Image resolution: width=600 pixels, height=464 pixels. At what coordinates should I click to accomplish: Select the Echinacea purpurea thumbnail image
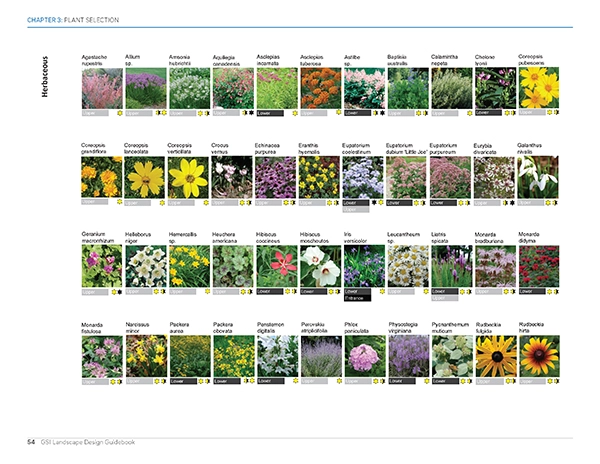[275, 177]
